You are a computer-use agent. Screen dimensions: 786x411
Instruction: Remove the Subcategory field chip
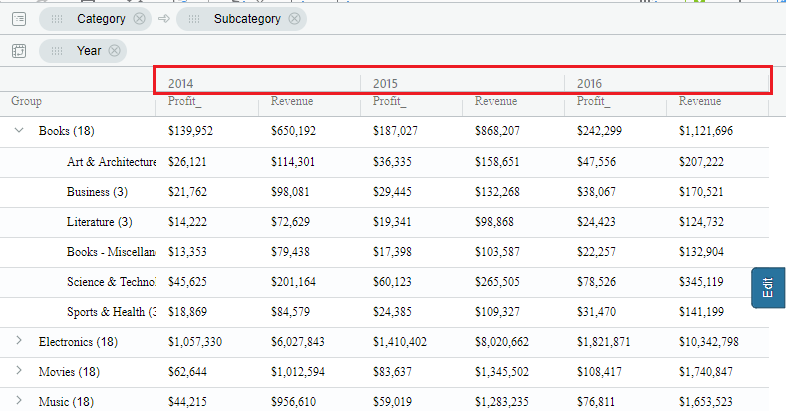pyautogui.click(x=294, y=19)
